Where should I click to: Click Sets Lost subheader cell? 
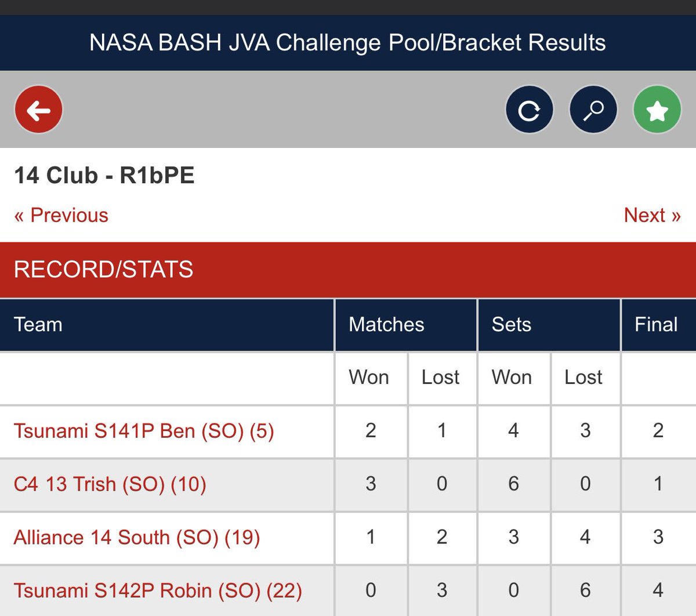[586, 378]
